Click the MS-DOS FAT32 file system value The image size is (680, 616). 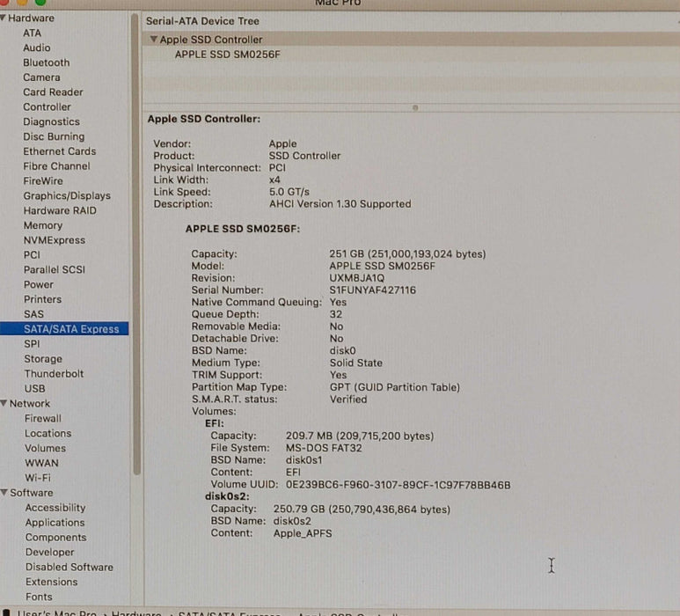(324, 448)
